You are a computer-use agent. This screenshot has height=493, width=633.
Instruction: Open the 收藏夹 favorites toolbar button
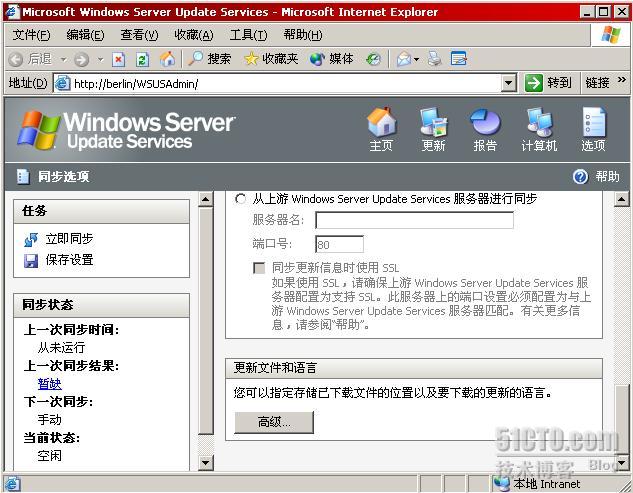click(271, 59)
